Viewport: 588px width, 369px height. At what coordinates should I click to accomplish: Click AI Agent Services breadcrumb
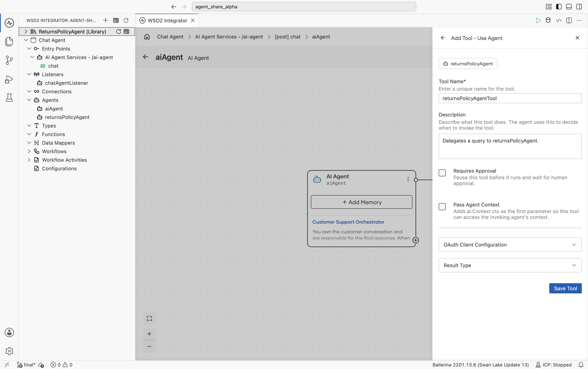[229, 37]
